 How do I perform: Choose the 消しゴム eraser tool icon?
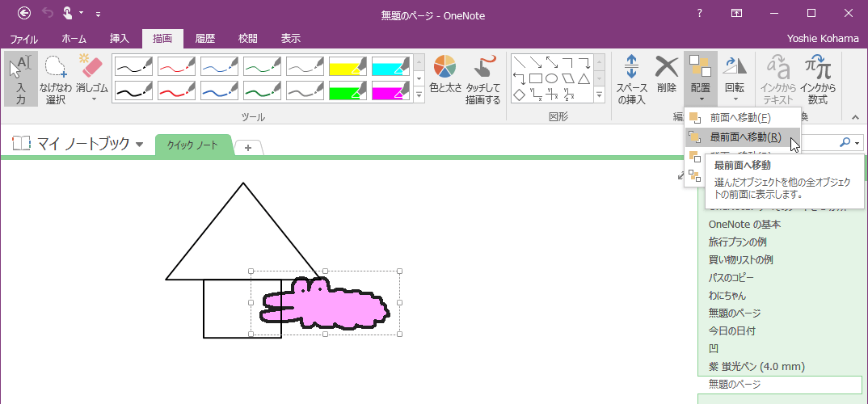tap(92, 66)
